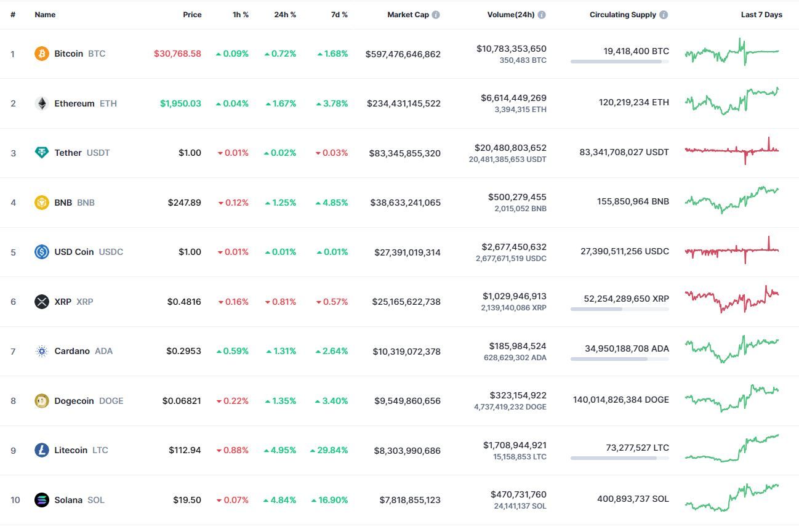Click the BNB yellow logo icon
Viewport: 799px width, 532px height.
[x=42, y=203]
